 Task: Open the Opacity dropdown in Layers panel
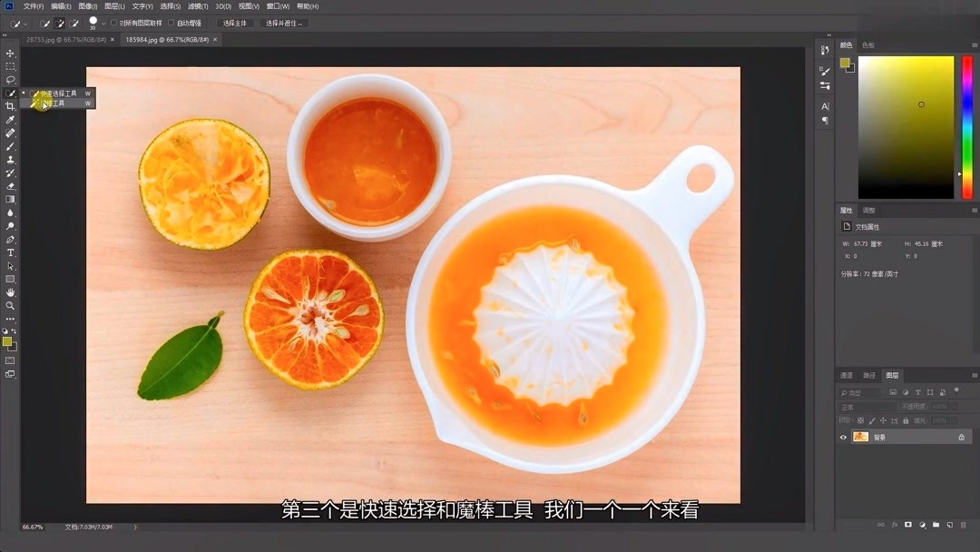955,407
